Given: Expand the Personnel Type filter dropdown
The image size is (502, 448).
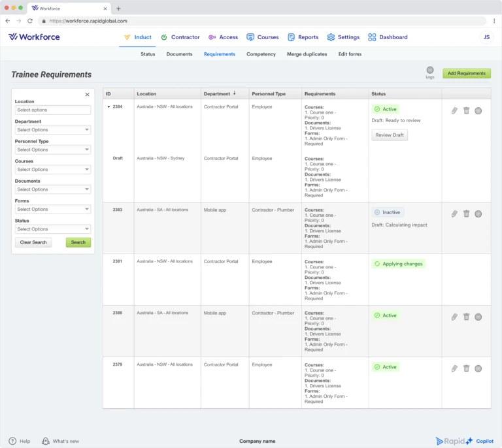Looking at the screenshot, I should click(53, 150).
